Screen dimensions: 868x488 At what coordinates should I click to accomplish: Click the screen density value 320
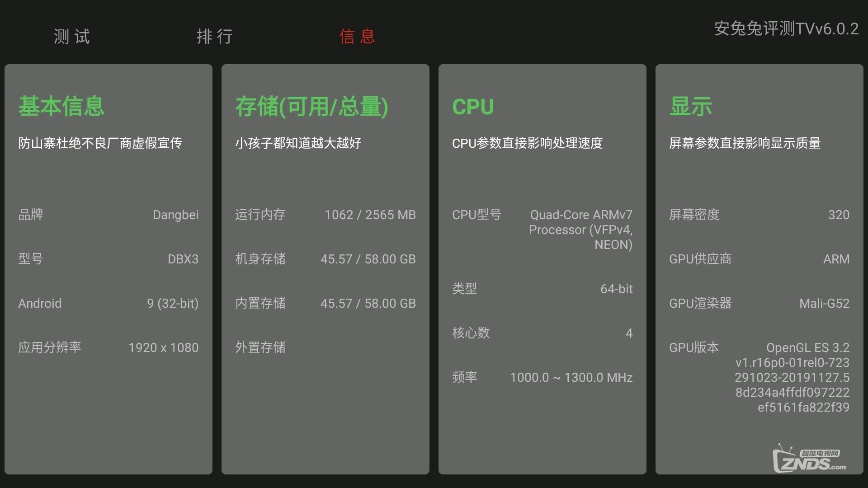839,215
